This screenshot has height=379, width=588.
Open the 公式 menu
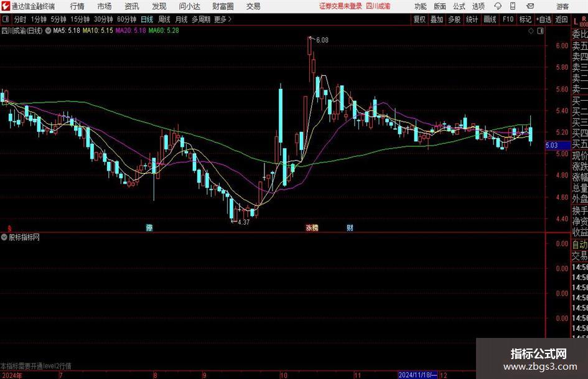459,6
